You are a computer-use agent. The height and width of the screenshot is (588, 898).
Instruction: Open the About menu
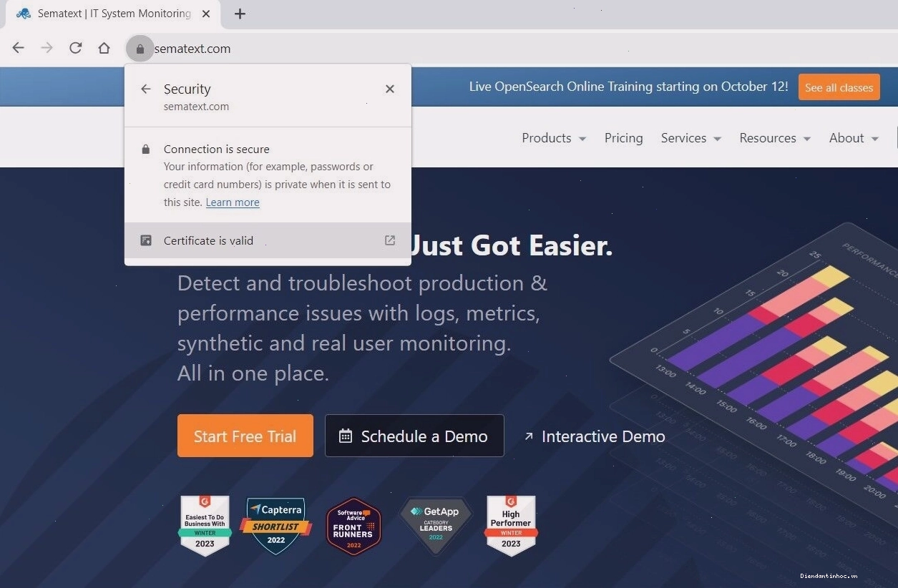[854, 138]
